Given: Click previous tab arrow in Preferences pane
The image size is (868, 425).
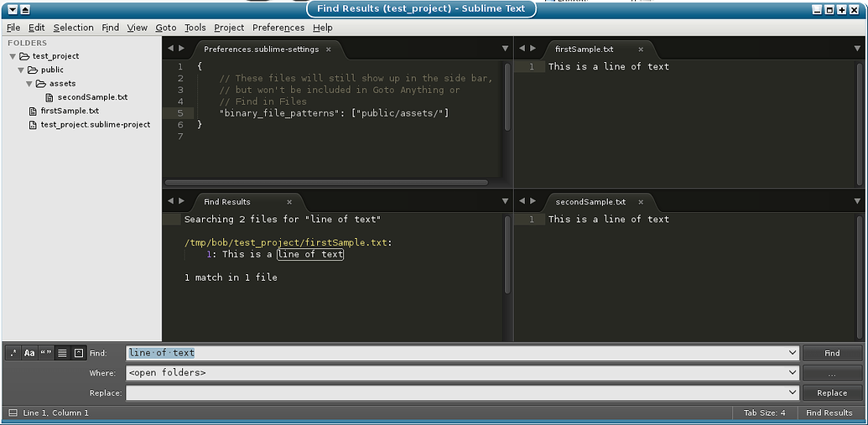Looking at the screenshot, I should (x=170, y=49).
